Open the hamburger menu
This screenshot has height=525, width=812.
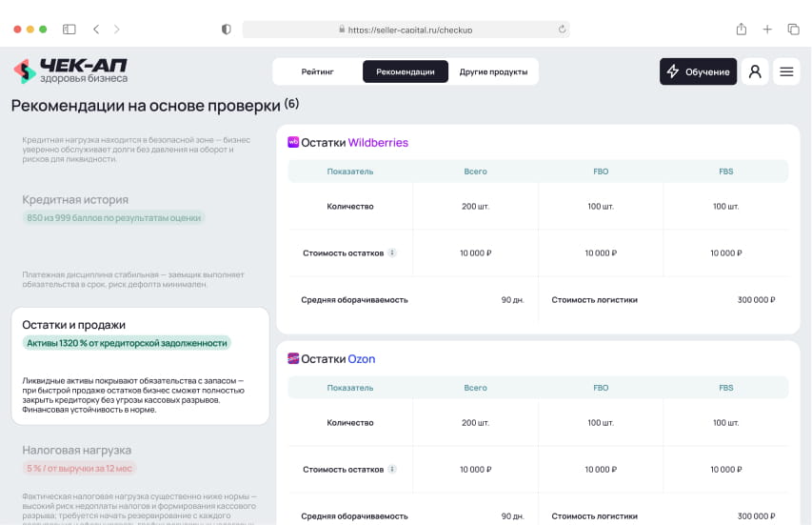(786, 71)
